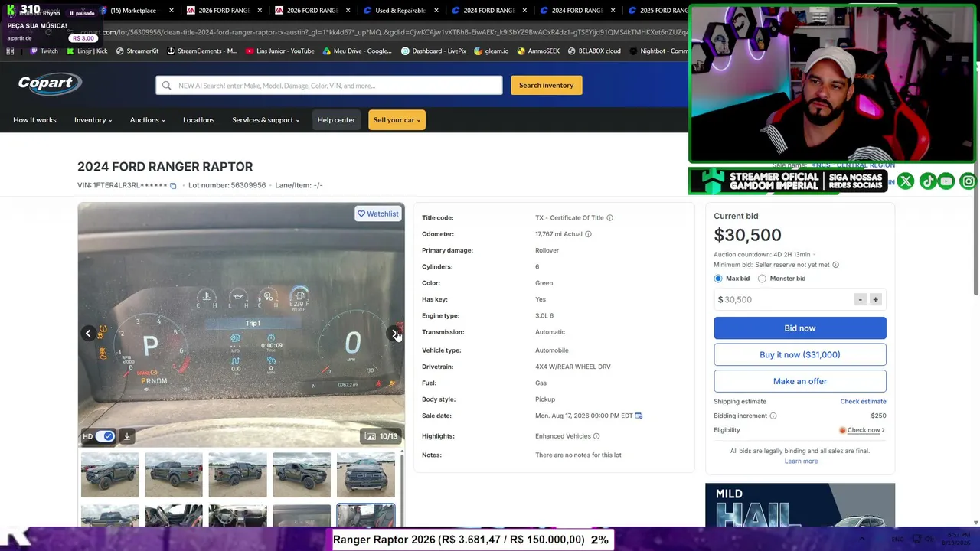Click the Mild Hail advertisement banner
The height and width of the screenshot is (551, 980).
pos(800,505)
